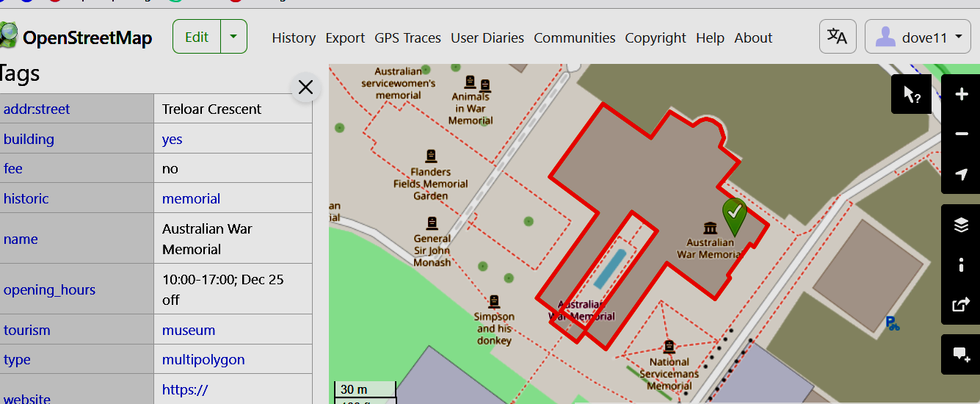
Task: Open the Copyright page
Action: (656, 37)
